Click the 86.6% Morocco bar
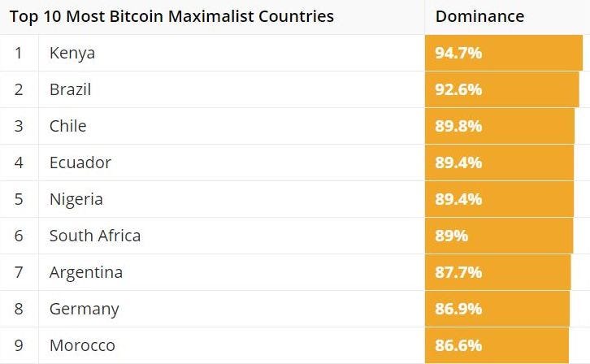 (497, 345)
